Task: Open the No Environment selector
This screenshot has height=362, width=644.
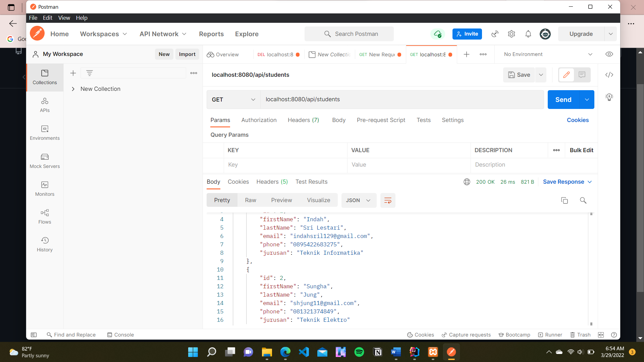Action: (x=547, y=54)
